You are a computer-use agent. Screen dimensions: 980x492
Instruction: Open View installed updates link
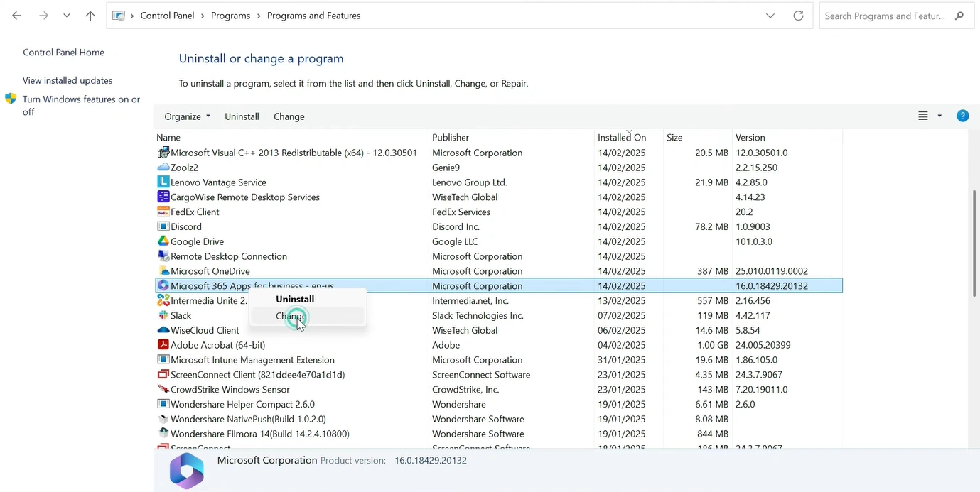tap(68, 80)
